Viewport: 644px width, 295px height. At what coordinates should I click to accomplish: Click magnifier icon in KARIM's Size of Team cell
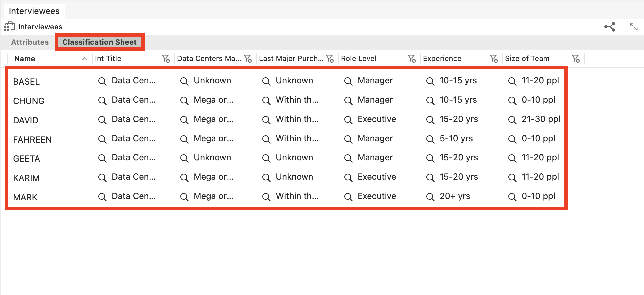pos(512,178)
